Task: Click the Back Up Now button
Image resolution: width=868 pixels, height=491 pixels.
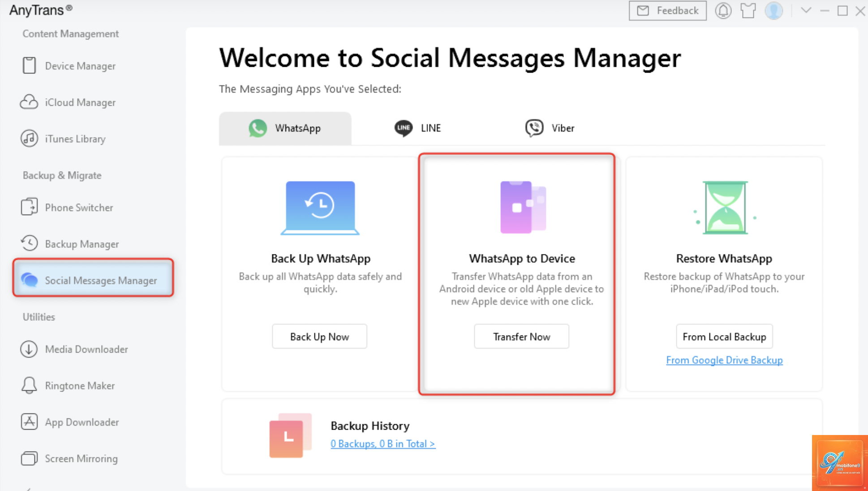Action: point(319,336)
